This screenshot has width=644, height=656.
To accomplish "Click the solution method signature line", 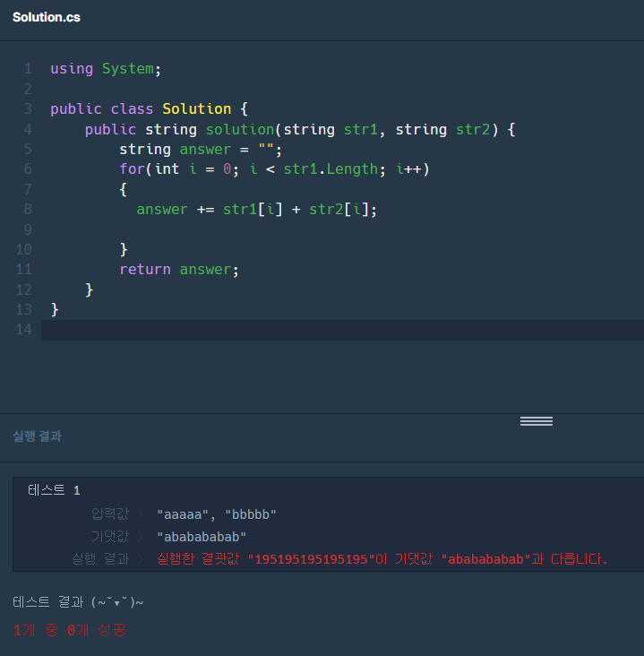I will point(300,129).
